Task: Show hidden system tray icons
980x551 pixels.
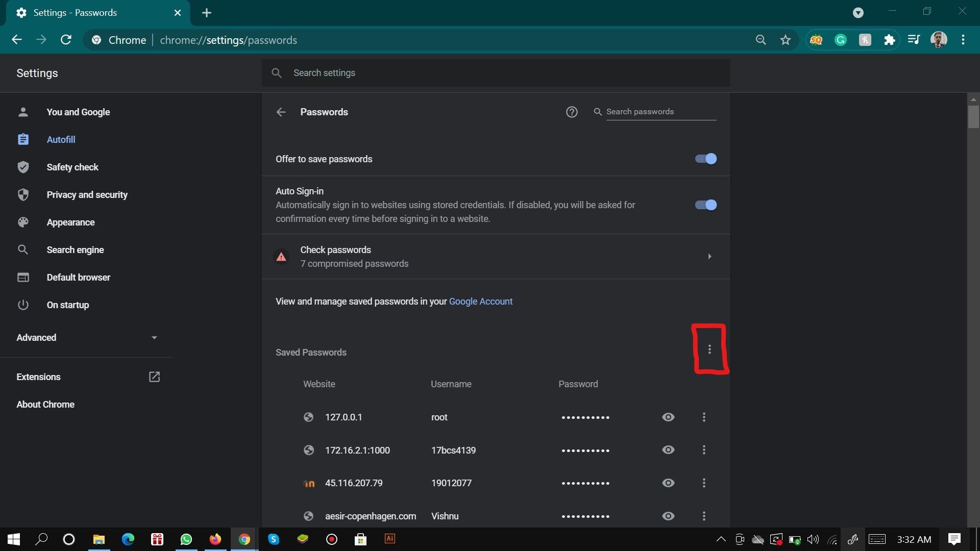Action: (x=721, y=539)
